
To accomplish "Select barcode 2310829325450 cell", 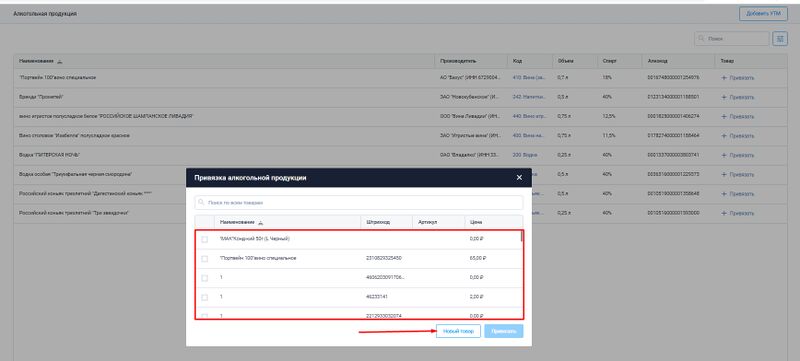I will 384,258.
